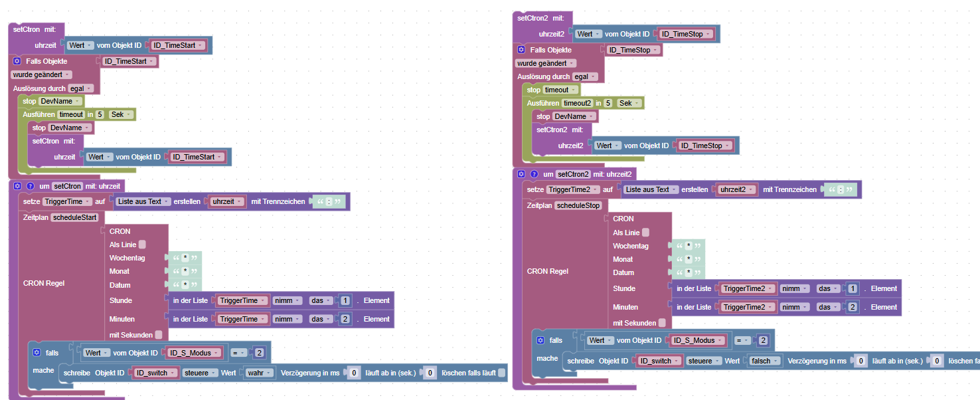This screenshot has height=400, width=980.
Task: Edit colon separator text after uhrzeit2
Action: coord(840,189)
